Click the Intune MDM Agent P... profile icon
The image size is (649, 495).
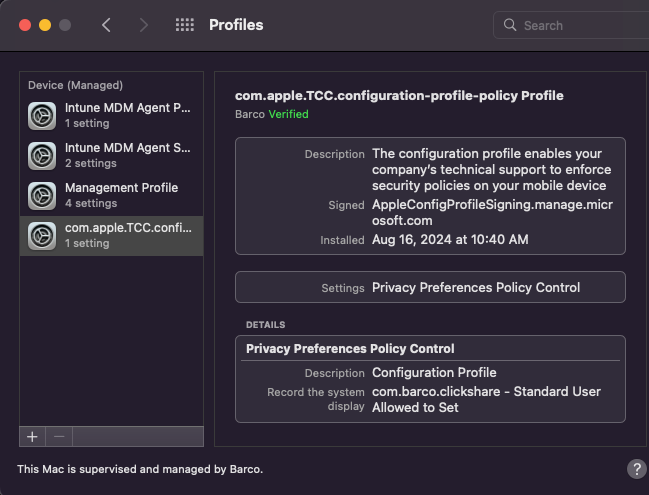click(42, 116)
